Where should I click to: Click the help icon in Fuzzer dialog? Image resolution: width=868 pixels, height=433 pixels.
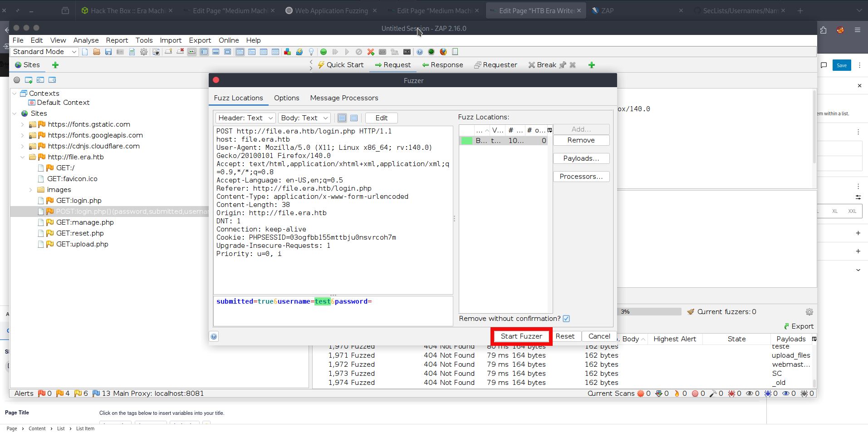coord(214,336)
